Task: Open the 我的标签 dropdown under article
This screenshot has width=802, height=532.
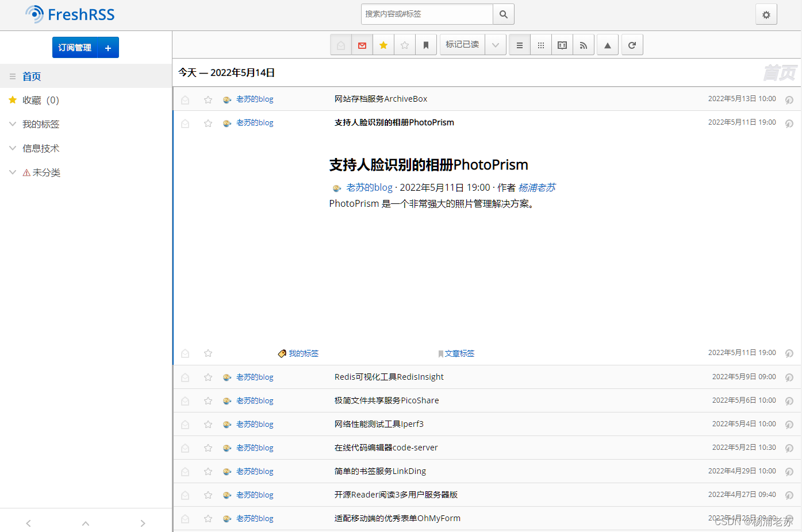Action: [298, 353]
